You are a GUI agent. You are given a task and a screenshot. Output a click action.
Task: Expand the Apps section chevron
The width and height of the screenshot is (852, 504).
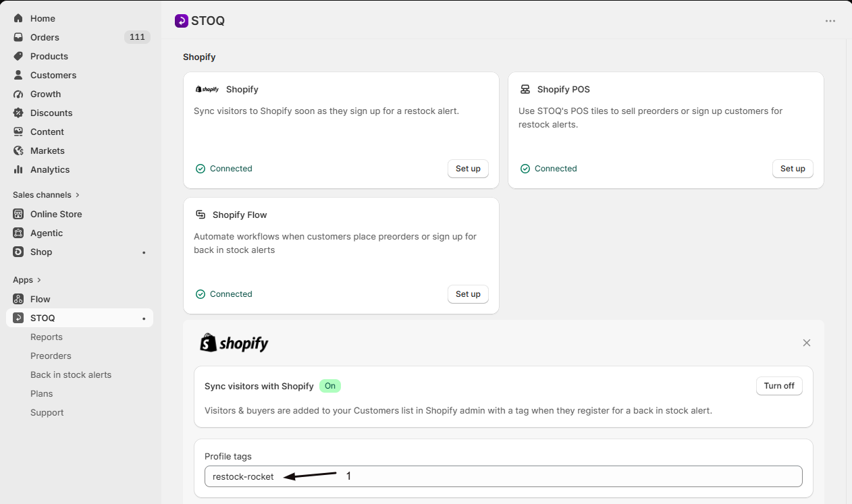[x=38, y=280]
